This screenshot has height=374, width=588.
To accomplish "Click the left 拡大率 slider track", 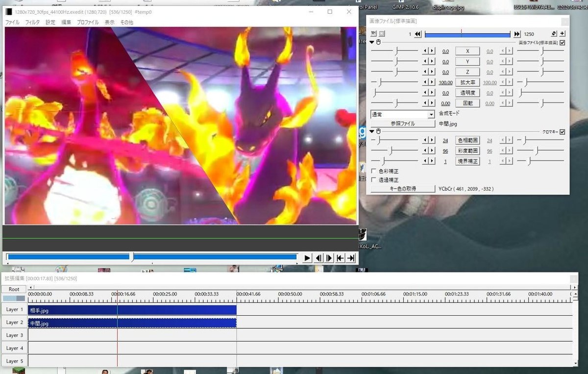I will click(395, 82).
